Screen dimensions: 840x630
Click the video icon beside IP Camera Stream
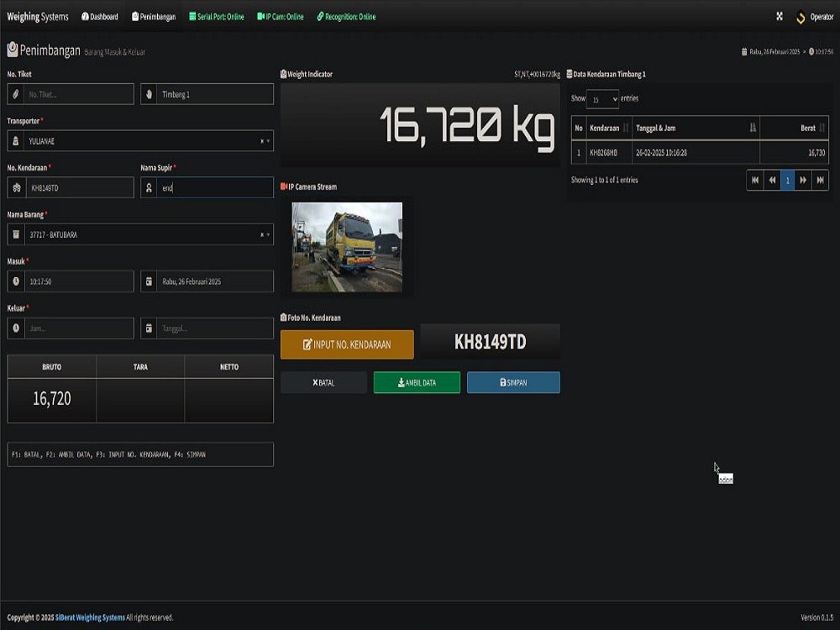coord(284,186)
